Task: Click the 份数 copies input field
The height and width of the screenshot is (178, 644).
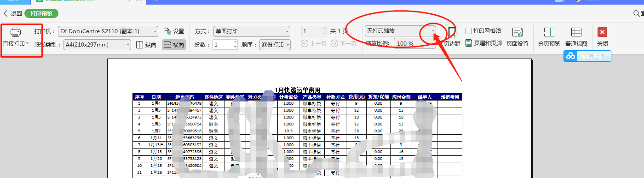Action: coord(222,45)
